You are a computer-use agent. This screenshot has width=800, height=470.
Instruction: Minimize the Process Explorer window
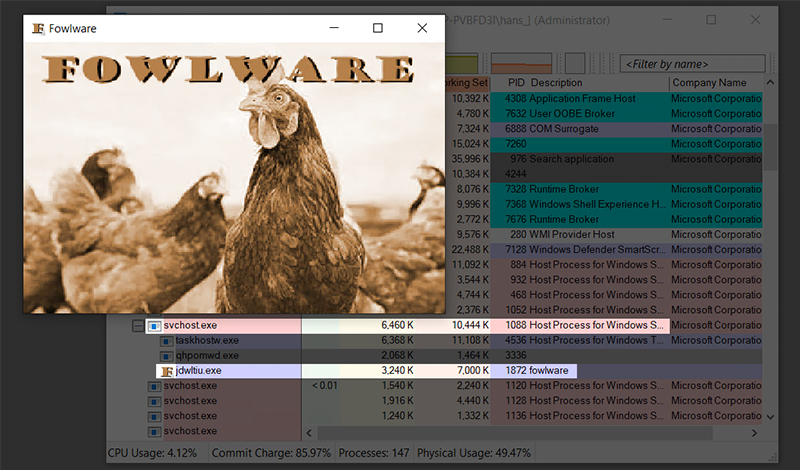pyautogui.click(x=667, y=20)
